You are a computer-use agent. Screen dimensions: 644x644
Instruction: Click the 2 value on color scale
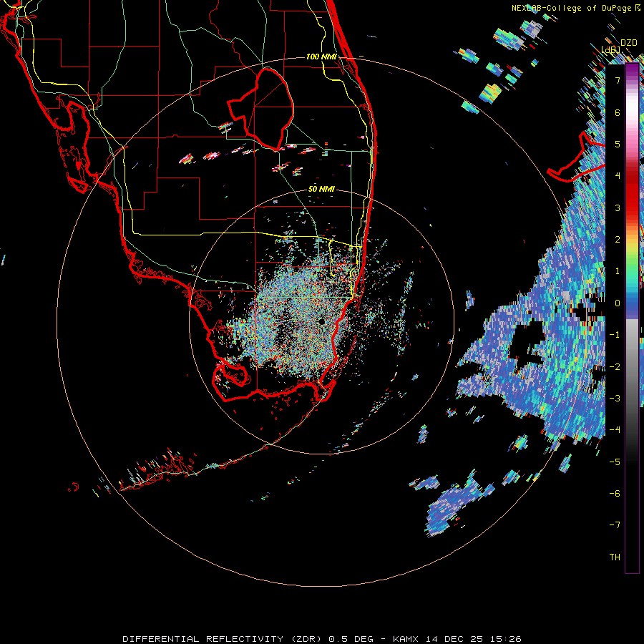pos(618,240)
